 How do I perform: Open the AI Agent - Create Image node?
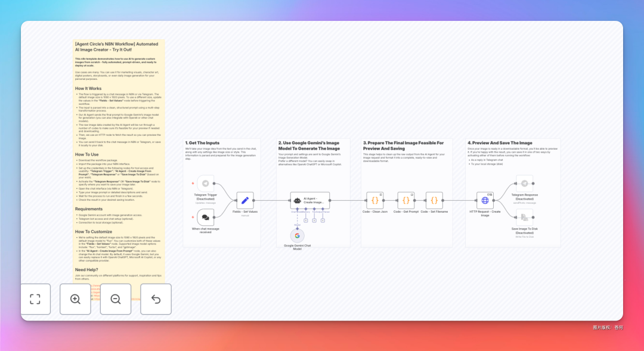310,200
